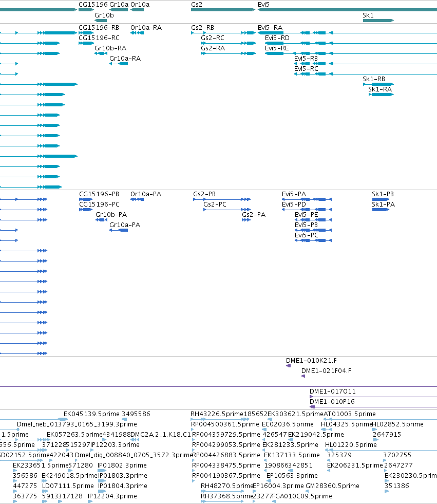Select EST RP004500361.5prime
Screen dimensions: 437x504
(x=225, y=424)
